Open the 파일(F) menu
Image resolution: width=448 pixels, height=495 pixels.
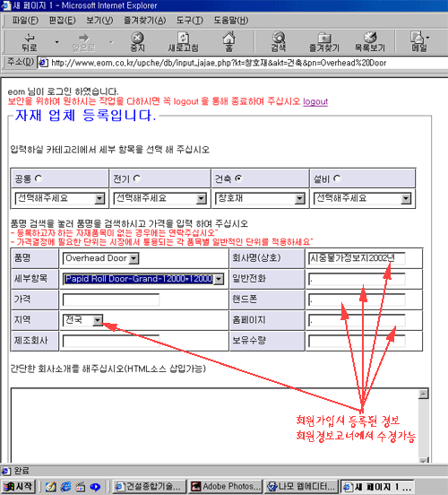(x=25, y=21)
